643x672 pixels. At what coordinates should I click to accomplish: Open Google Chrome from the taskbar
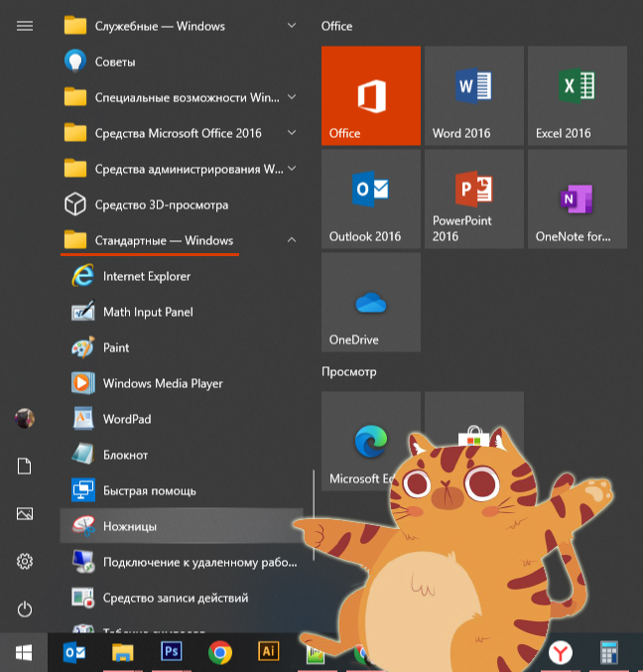tap(220, 652)
